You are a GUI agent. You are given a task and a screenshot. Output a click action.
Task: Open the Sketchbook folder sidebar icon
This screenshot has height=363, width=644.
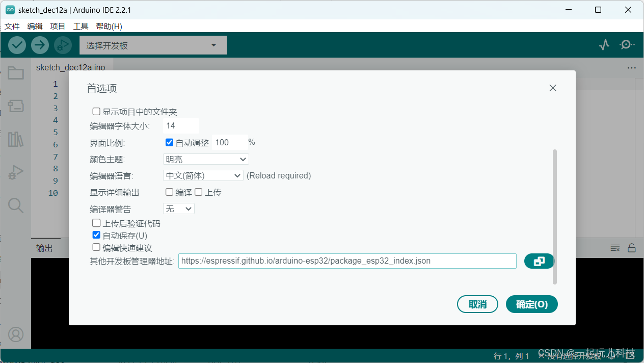[x=16, y=73]
